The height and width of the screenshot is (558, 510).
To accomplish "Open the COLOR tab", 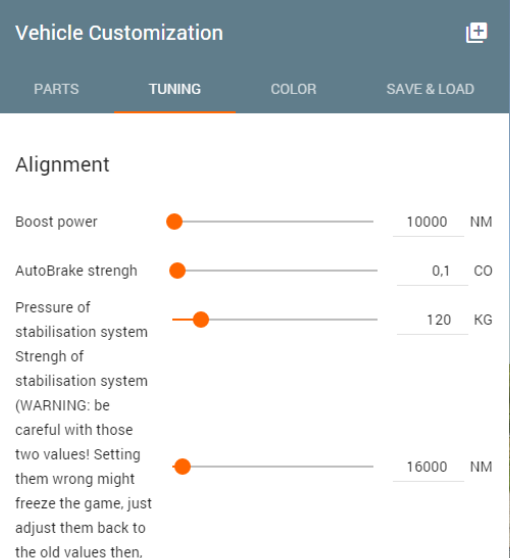I will [293, 89].
